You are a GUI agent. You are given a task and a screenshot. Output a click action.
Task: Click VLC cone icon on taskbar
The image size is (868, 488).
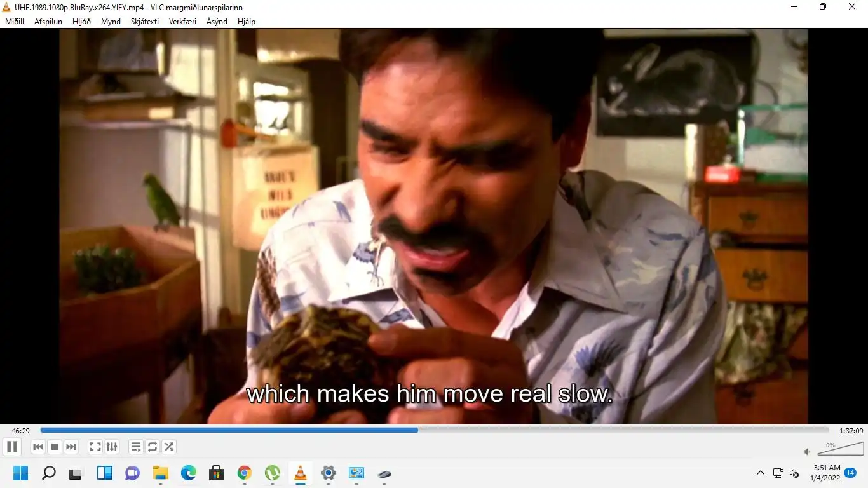pos(300,473)
